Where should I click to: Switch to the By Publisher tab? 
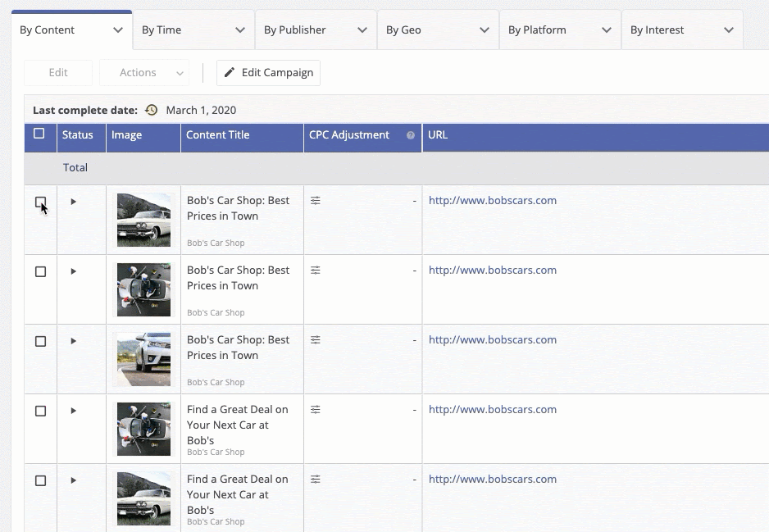295,30
